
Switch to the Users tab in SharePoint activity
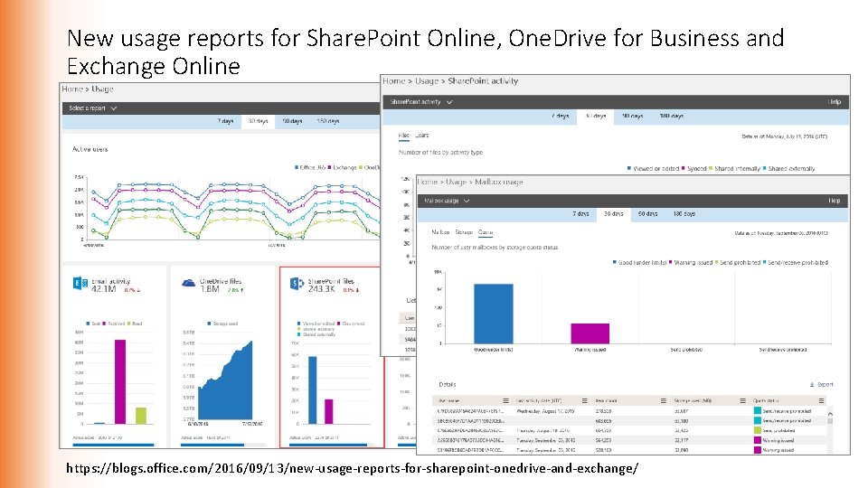tap(422, 136)
